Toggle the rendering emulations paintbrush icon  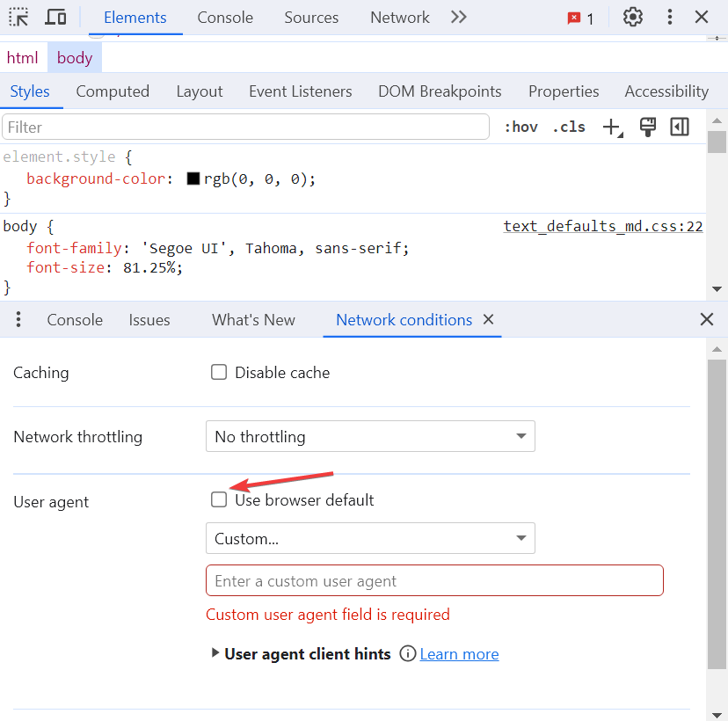coord(647,127)
